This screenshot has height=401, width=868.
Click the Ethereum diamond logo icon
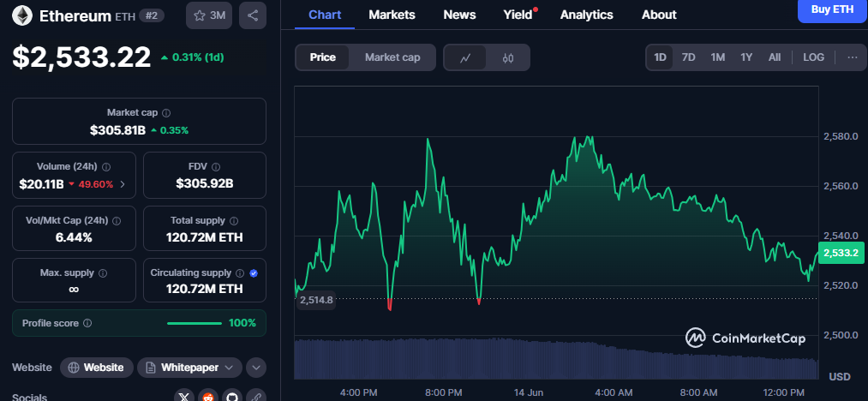pyautogui.click(x=22, y=15)
